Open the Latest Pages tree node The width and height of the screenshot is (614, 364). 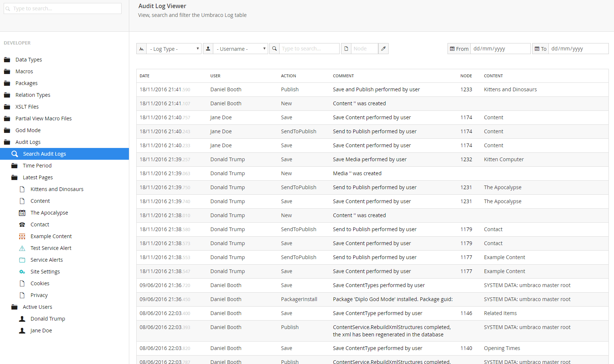pyautogui.click(x=38, y=177)
